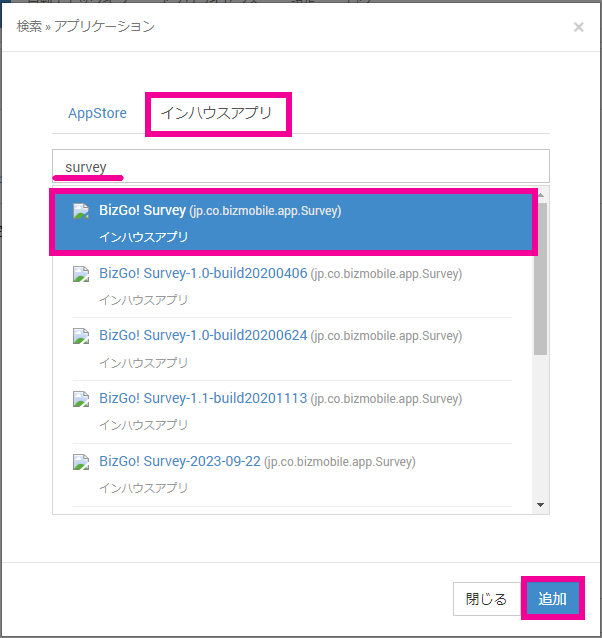Click the BizGo! Survey-1.1-build20201113 app icon

pos(82,399)
